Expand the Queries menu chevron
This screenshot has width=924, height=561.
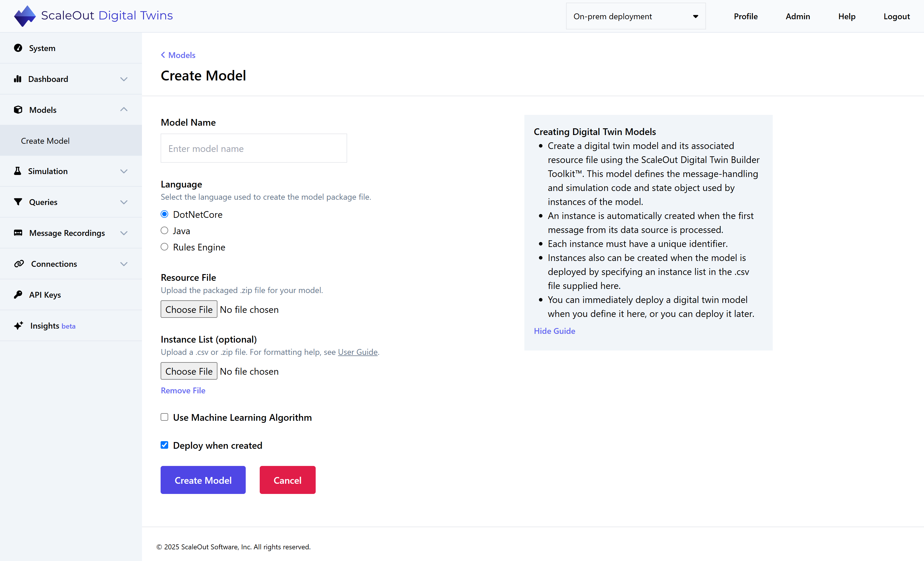pos(124,202)
